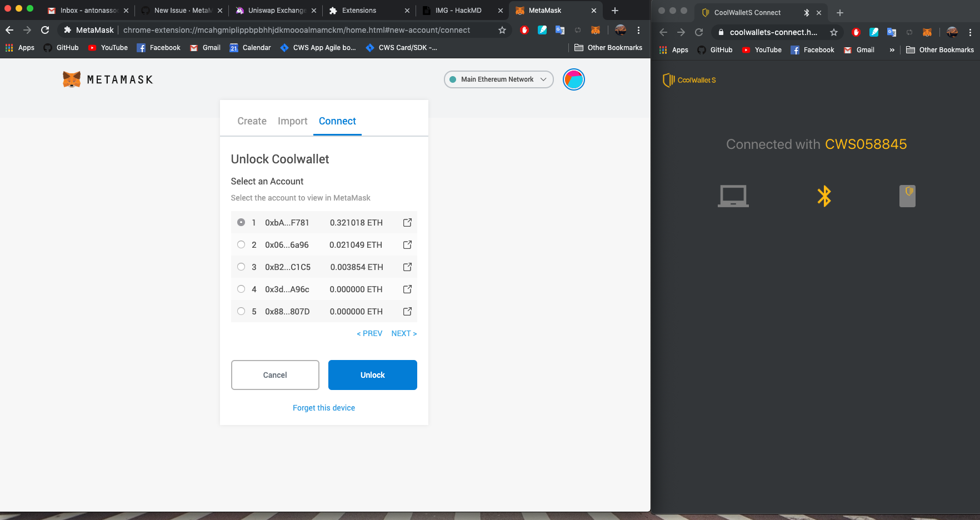This screenshot has width=980, height=520.
Task: Select account 5 radio button
Action: coord(241,311)
